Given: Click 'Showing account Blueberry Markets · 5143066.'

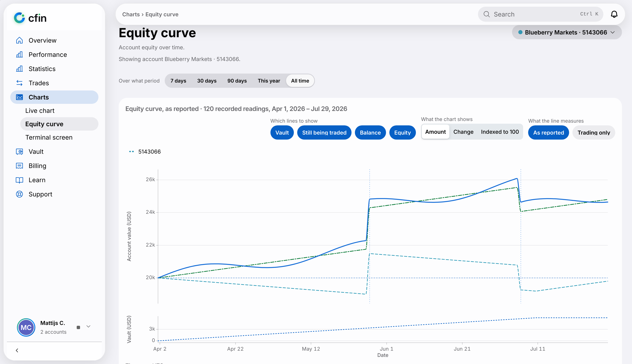Looking at the screenshot, I should click(179, 59).
